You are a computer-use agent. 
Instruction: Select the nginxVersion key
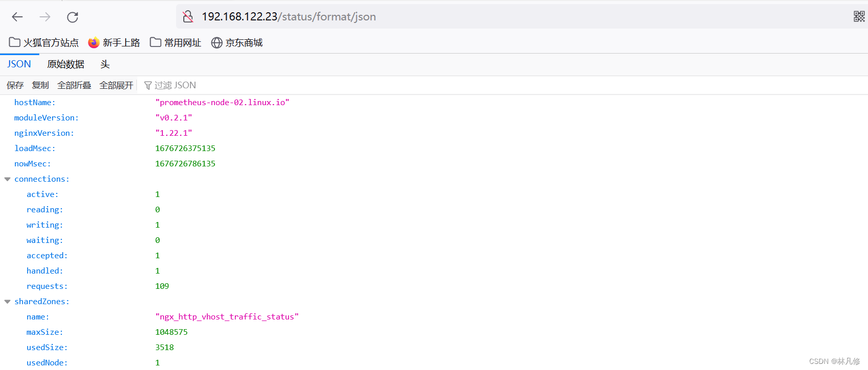[44, 133]
